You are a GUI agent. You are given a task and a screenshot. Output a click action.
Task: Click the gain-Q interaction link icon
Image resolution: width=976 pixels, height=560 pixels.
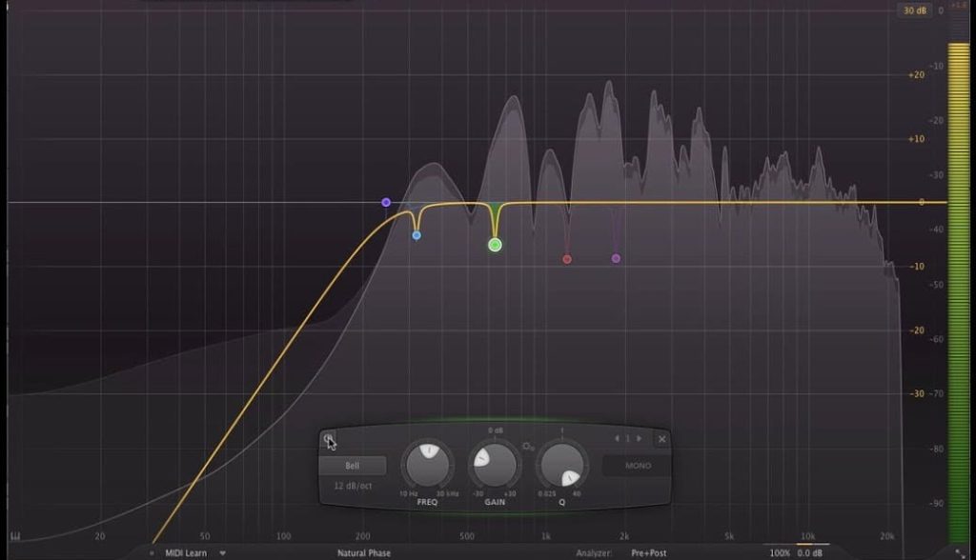pyautogui.click(x=527, y=445)
